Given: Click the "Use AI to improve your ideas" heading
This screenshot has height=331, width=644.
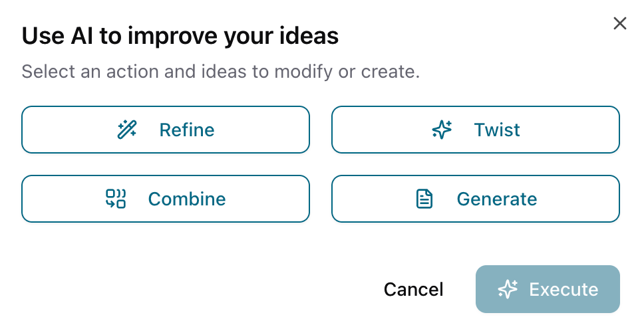Looking at the screenshot, I should (x=180, y=36).
